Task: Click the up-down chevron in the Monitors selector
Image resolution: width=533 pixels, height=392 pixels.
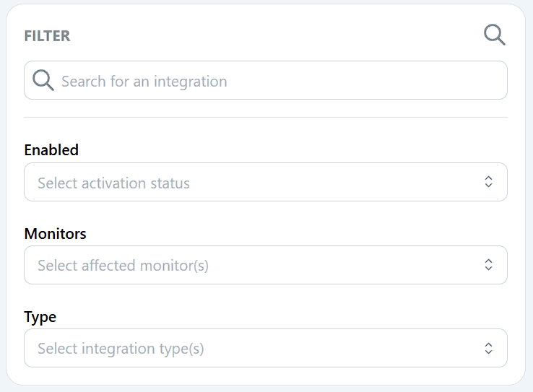Action: click(488, 265)
